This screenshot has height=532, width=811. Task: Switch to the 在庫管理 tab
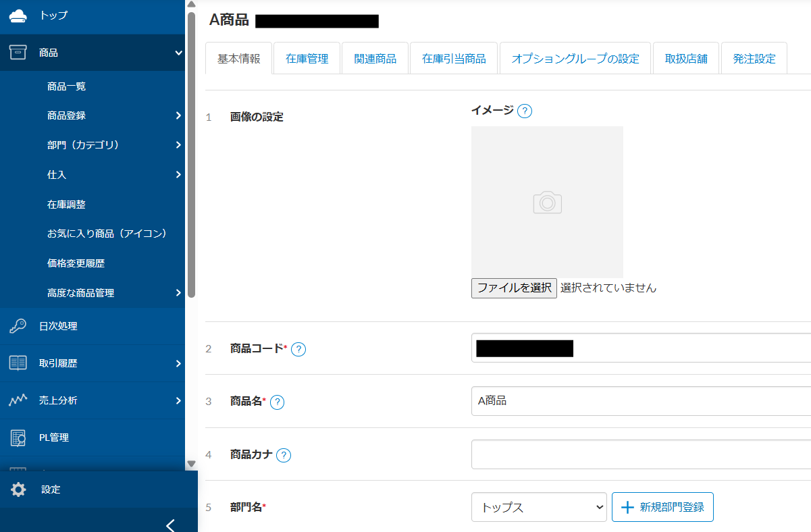coord(307,59)
